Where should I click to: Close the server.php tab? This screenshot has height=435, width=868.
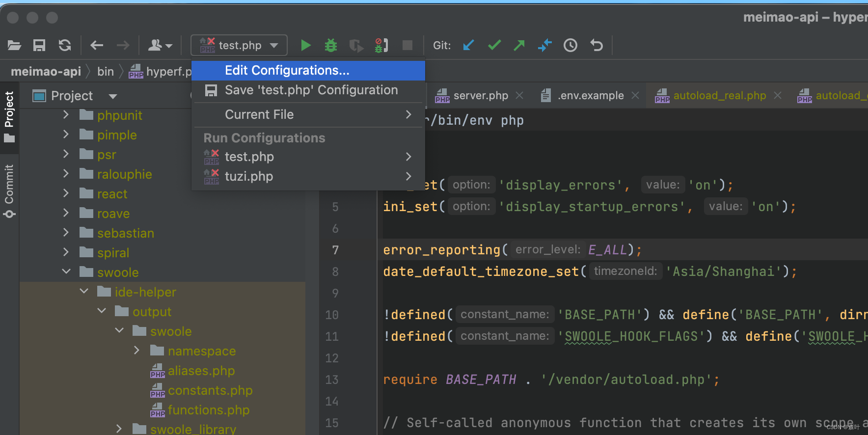click(519, 96)
